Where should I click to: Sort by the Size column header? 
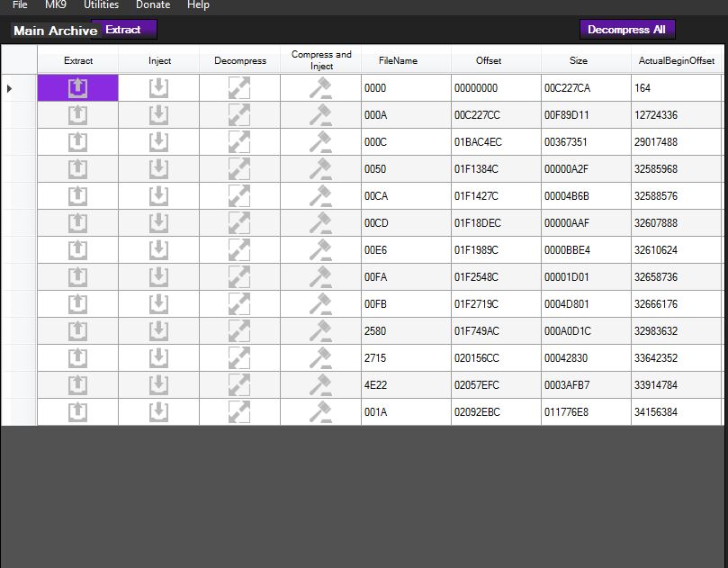click(586, 60)
